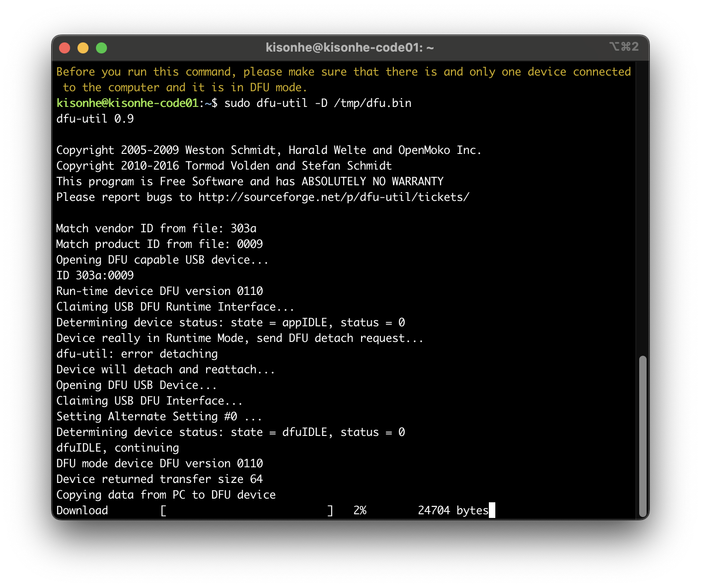Open the sourceforge dfu-util tickets URL
Viewport: 701px width, 588px height.
334,197
